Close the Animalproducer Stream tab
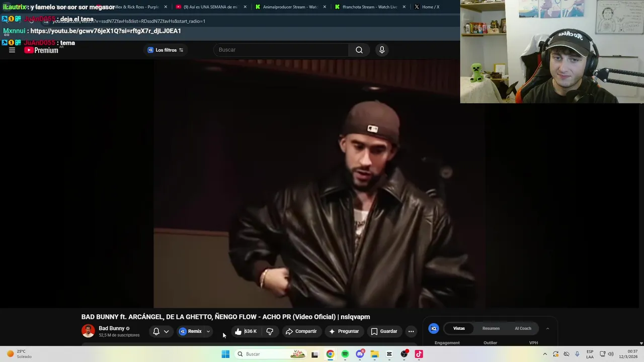Viewport: 644px width, 362px height. tap(325, 7)
